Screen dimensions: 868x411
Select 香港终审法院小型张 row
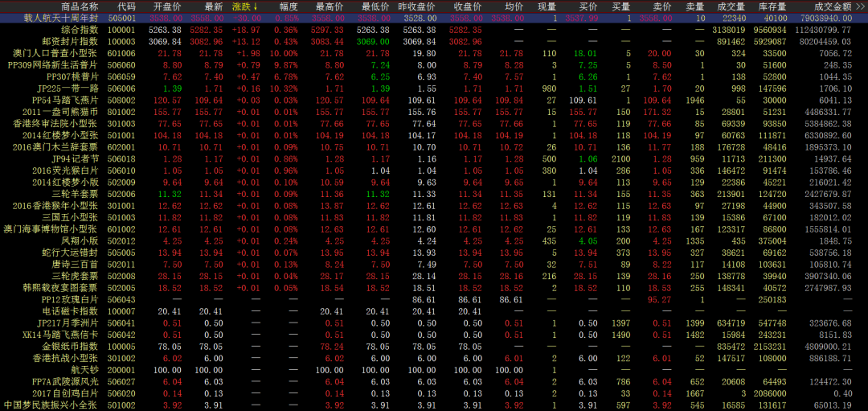(434, 124)
